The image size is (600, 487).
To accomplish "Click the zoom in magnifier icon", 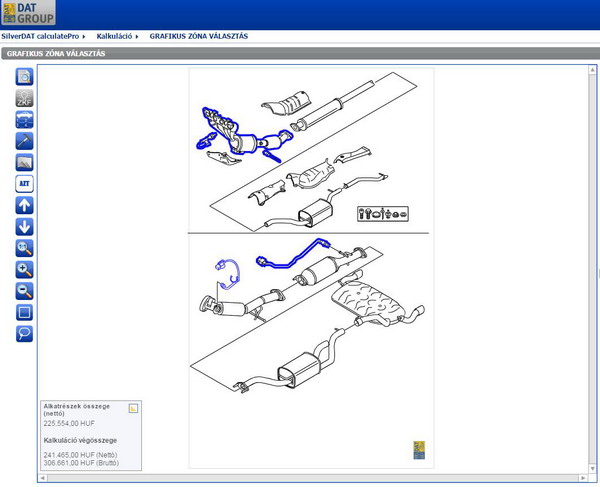I will [x=25, y=269].
